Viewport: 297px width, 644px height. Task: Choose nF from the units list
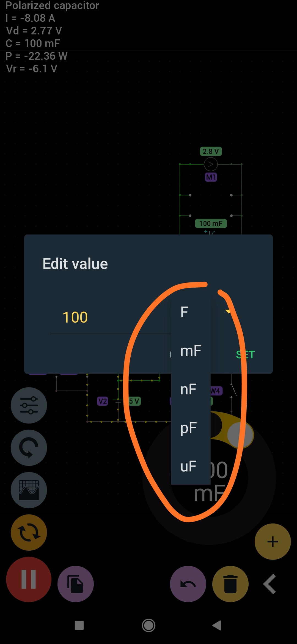pos(188,389)
